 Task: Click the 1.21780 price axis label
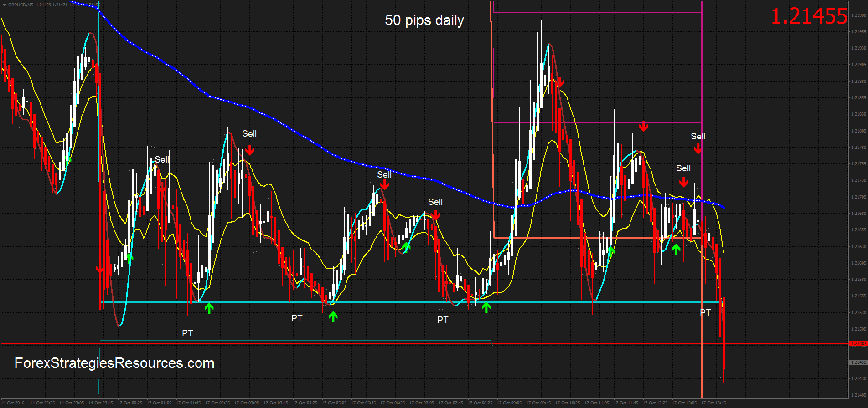859,148
